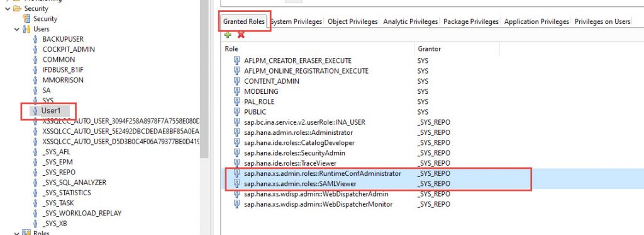Select the _SYS_EPM user
This screenshot has height=235, width=644.
(57, 162)
